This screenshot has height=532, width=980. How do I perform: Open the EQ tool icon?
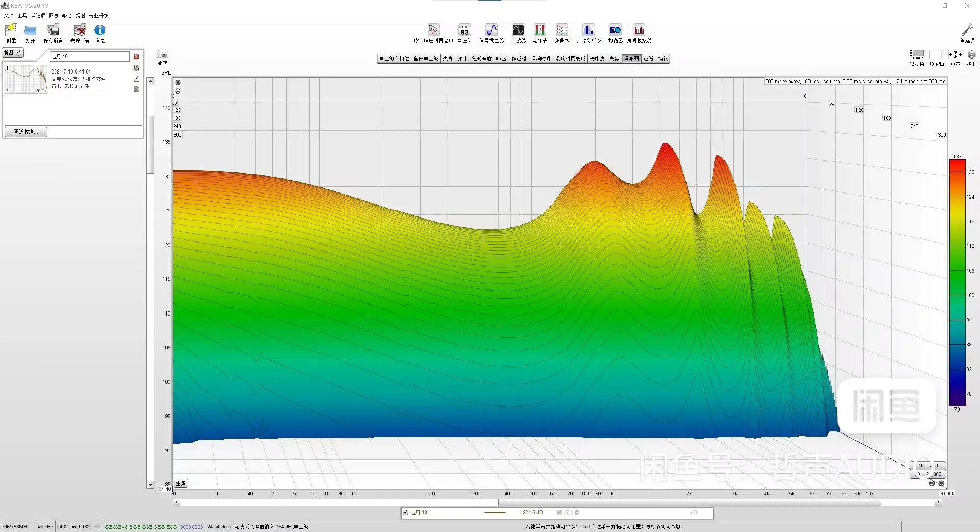(x=615, y=30)
